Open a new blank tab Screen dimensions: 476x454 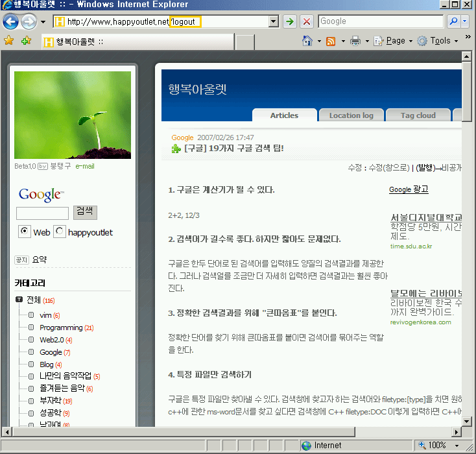click(x=244, y=42)
